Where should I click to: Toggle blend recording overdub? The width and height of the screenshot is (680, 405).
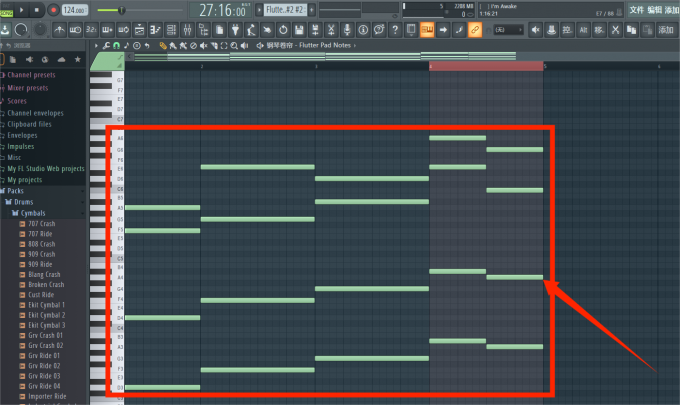[107, 30]
